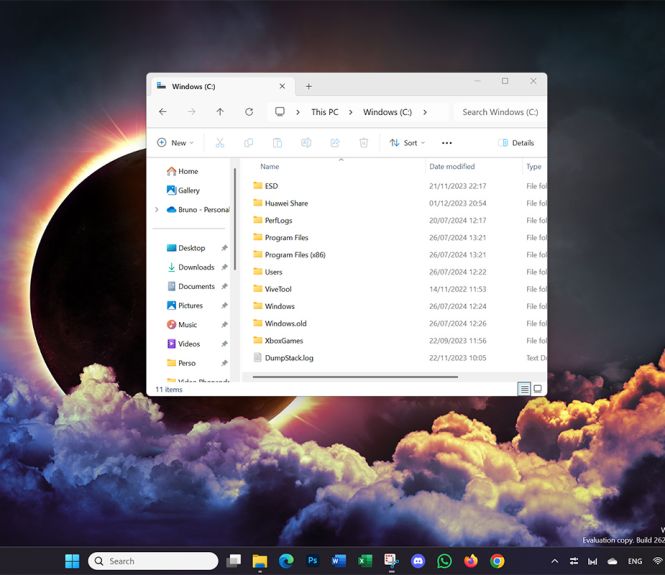665x575 pixels.
Task: Launch Photoshop from the taskbar
Action: pos(313,561)
